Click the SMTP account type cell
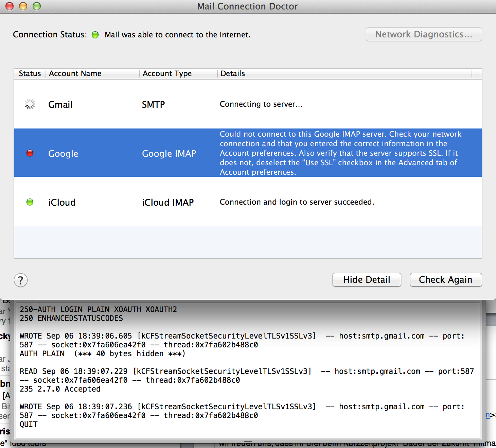Screen dimensions: 496x448 point(153,104)
